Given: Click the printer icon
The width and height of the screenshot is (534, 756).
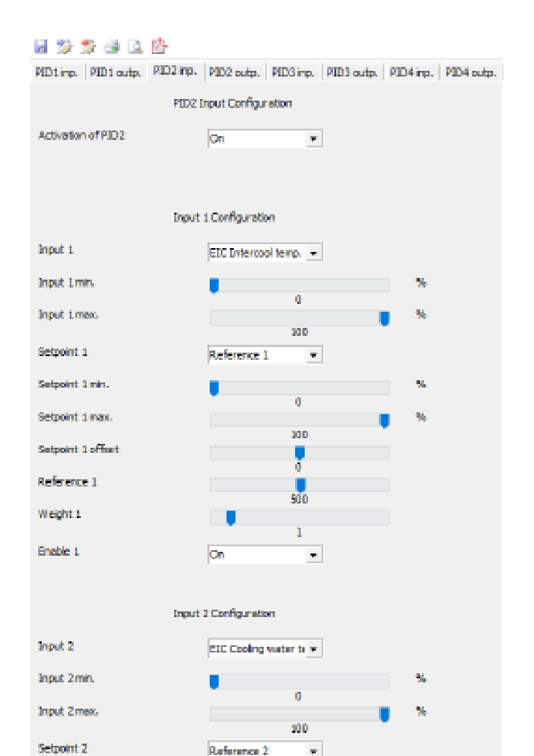Looking at the screenshot, I should click(x=111, y=47).
